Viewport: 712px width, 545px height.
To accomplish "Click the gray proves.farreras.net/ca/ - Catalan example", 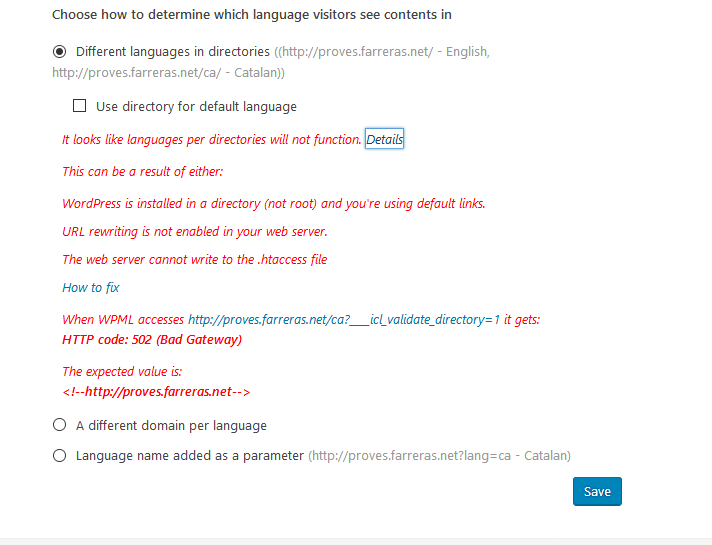I will coord(166,73).
